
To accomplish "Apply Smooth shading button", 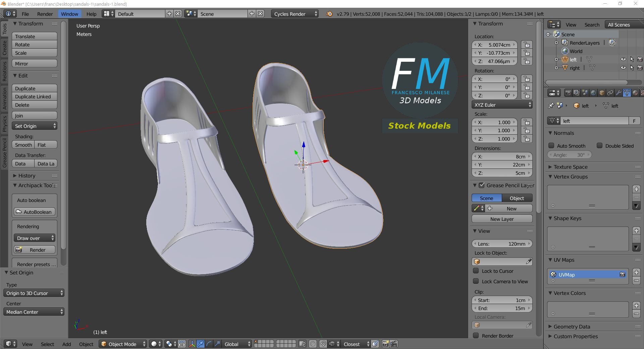I will point(23,145).
